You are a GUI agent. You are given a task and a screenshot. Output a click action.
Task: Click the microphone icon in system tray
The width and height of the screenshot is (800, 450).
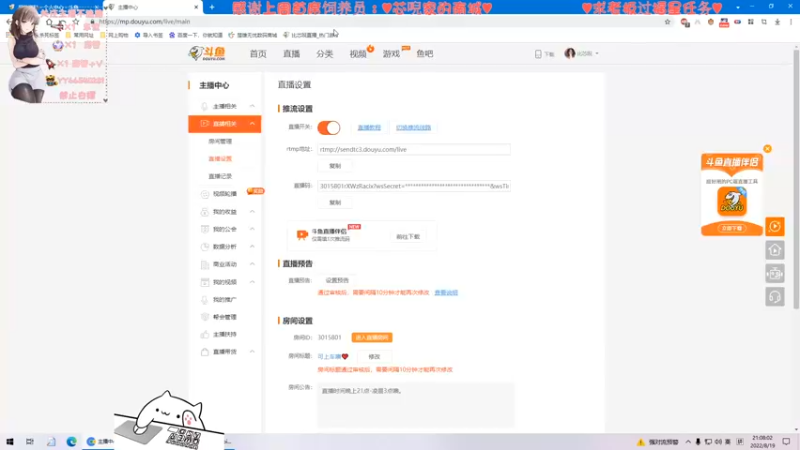click(x=698, y=442)
